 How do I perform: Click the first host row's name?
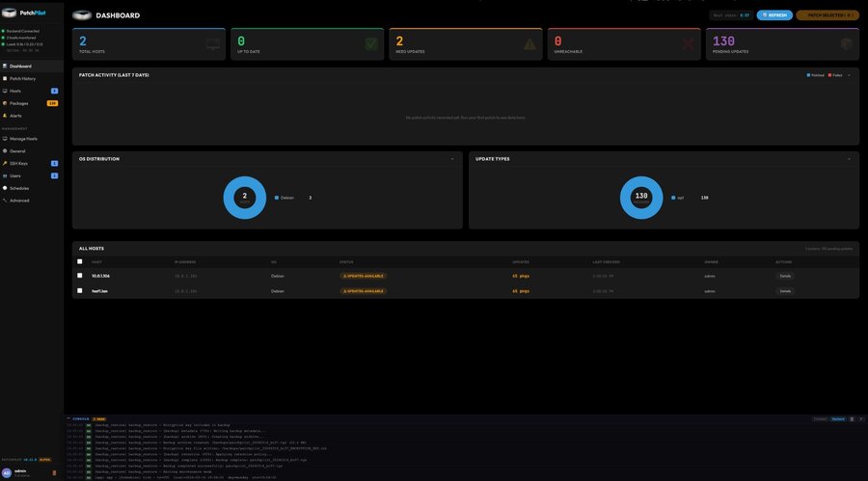pos(100,276)
